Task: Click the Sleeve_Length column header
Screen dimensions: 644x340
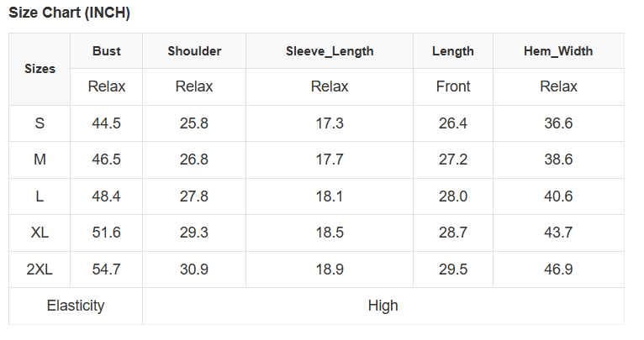Action: 330,51
